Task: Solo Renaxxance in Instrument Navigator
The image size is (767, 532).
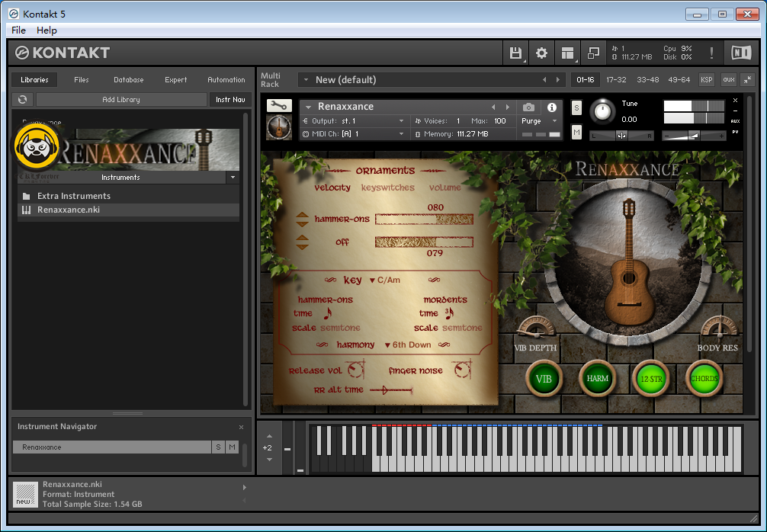Action: [218, 447]
